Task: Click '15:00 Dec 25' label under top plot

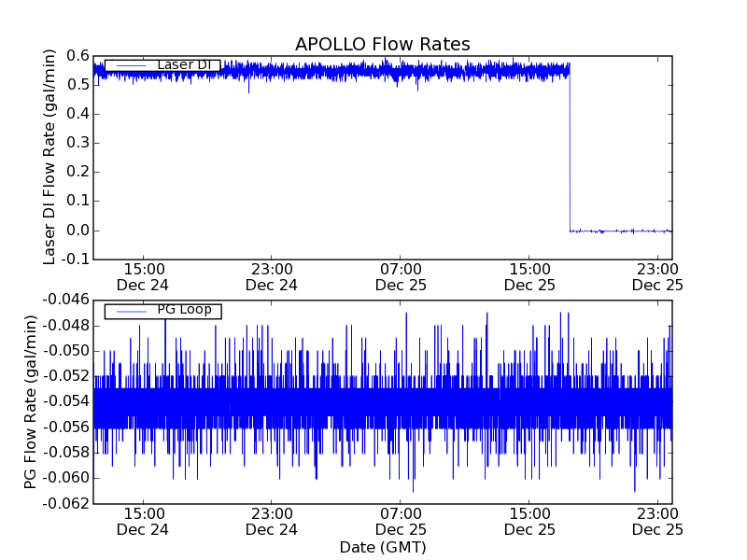Action: [529, 277]
